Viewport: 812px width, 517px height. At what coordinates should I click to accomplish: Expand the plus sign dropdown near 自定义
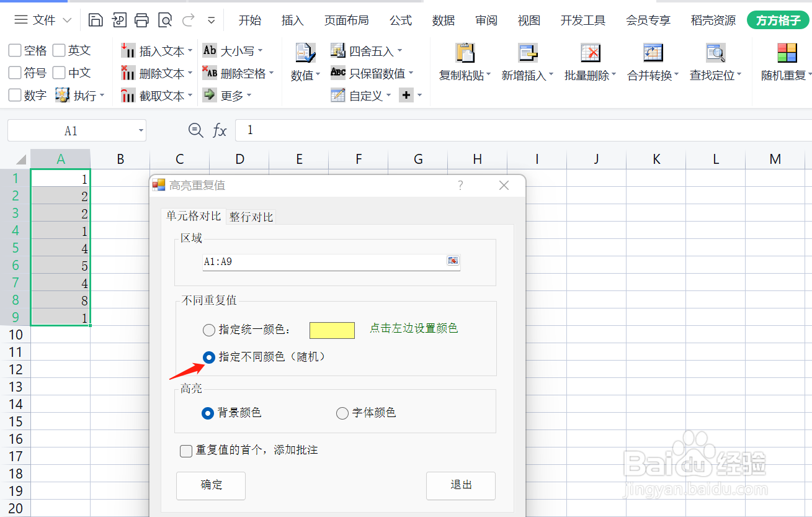pyautogui.click(x=419, y=96)
